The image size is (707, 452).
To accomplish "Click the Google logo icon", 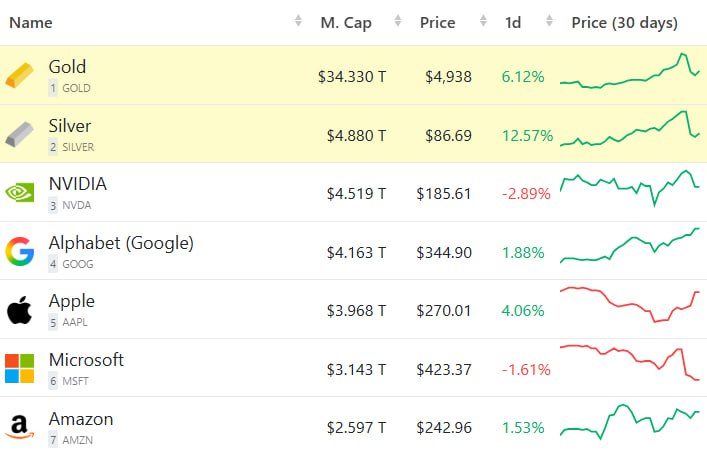I will click(x=19, y=251).
